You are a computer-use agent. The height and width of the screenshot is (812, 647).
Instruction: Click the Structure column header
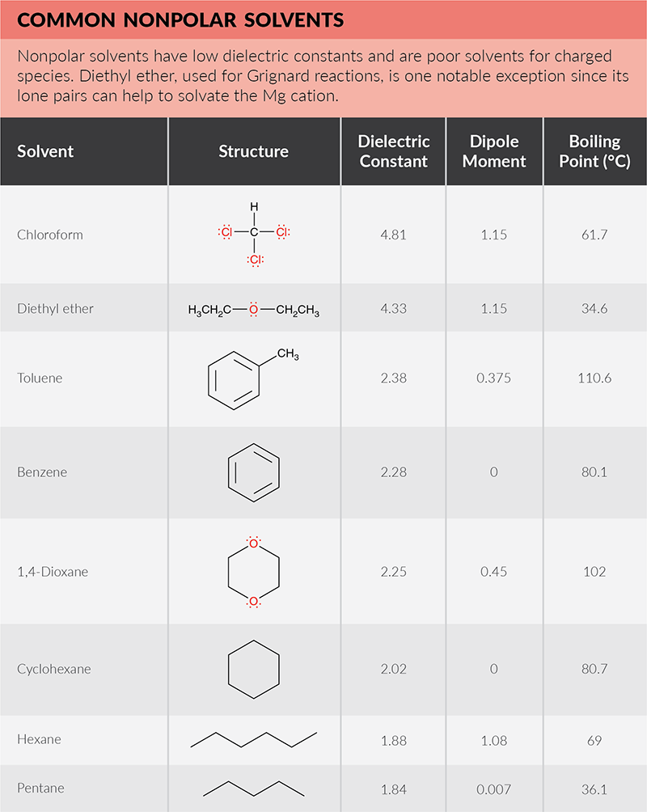(x=254, y=151)
